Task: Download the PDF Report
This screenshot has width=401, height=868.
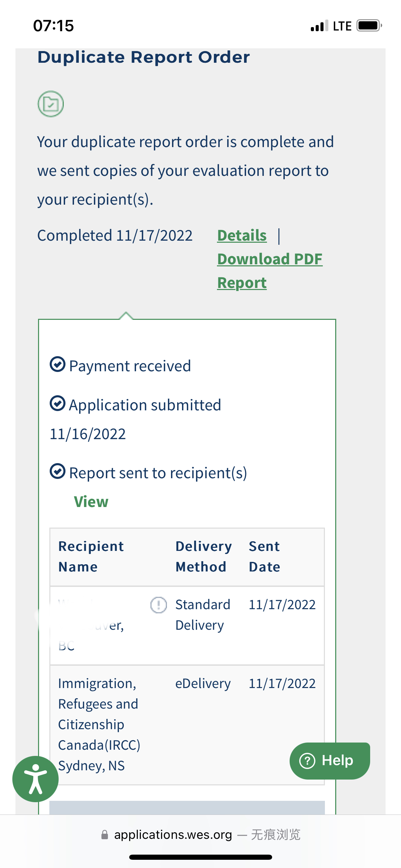Action: coord(270,271)
